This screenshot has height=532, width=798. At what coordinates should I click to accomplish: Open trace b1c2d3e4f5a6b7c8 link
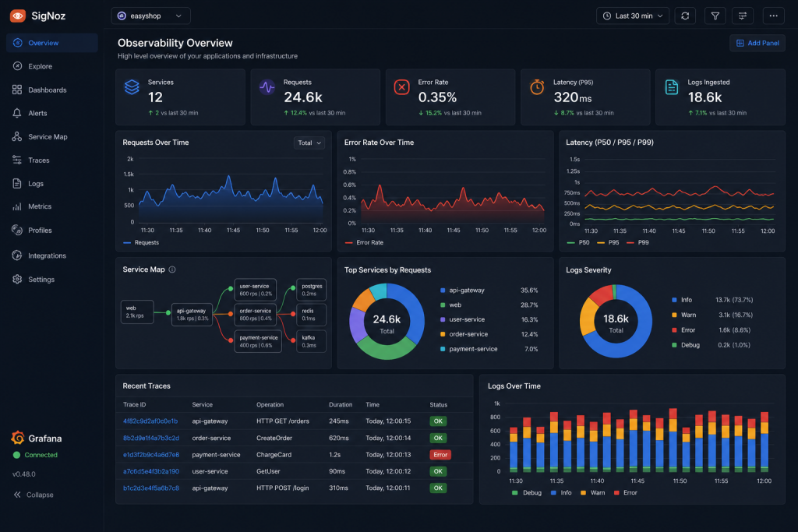point(150,488)
